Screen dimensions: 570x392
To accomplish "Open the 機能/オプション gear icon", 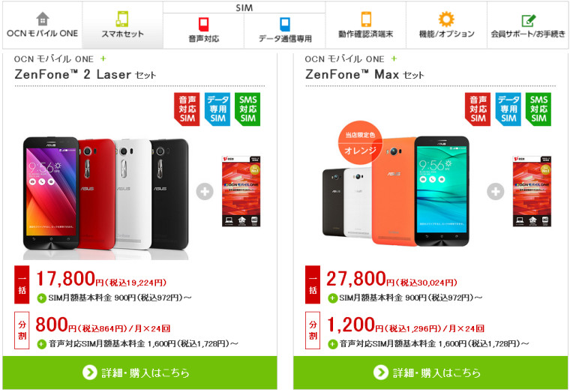I will click(446, 19).
